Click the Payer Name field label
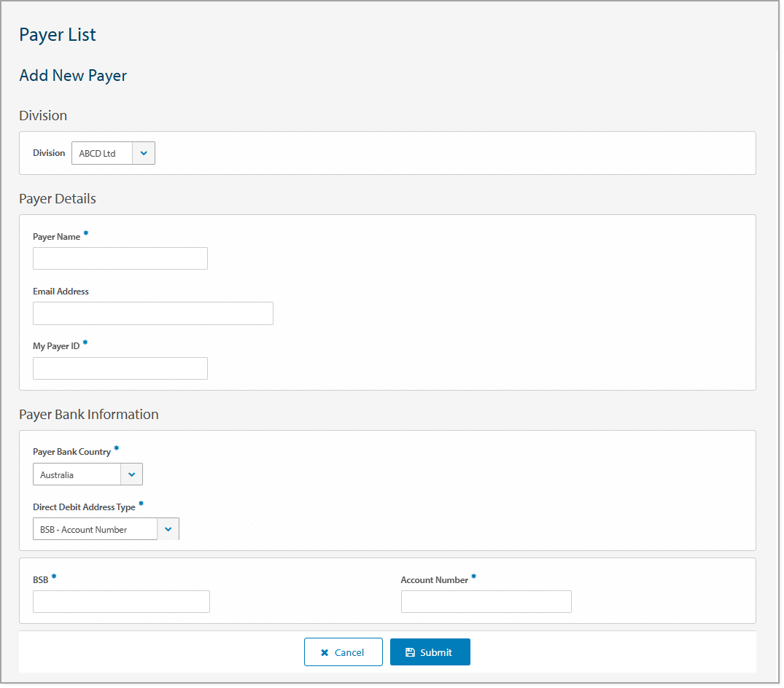 (x=57, y=237)
